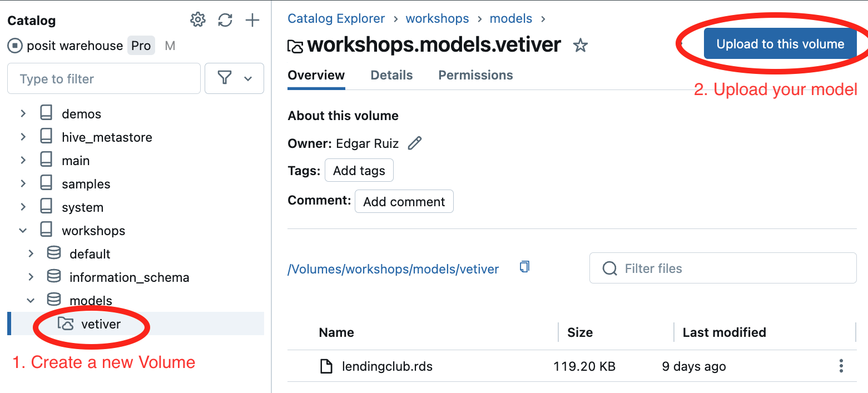Expand the information_schema node
The height and width of the screenshot is (393, 868).
31,277
